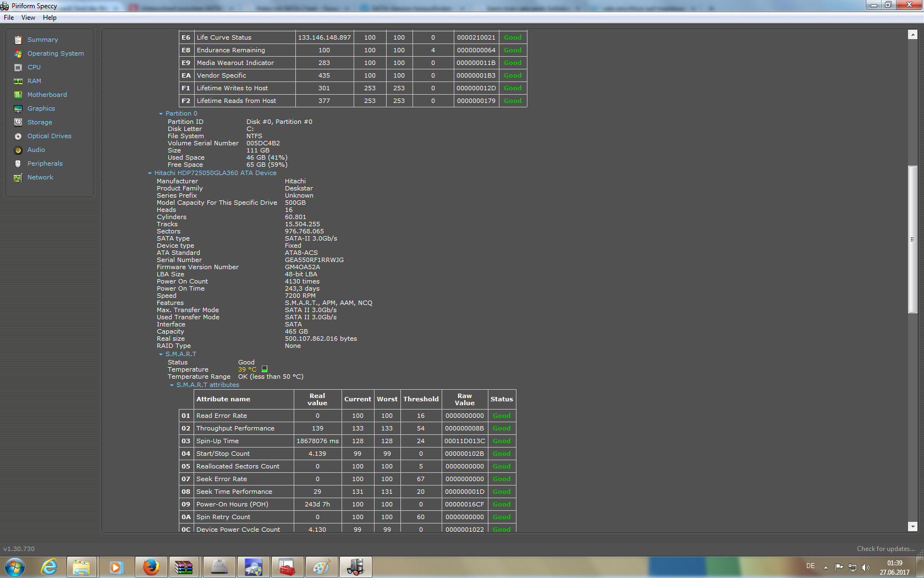Collapse the Partition 0 section

tap(161, 114)
